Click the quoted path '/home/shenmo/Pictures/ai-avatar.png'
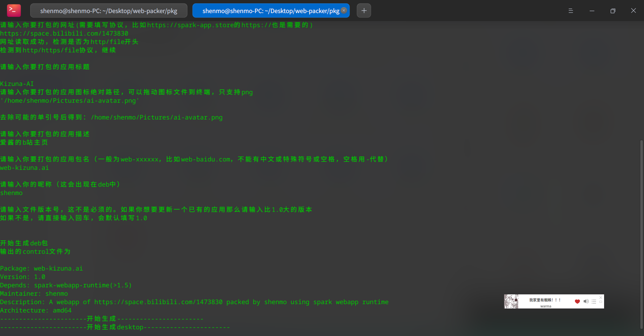644x336 pixels. (x=69, y=100)
